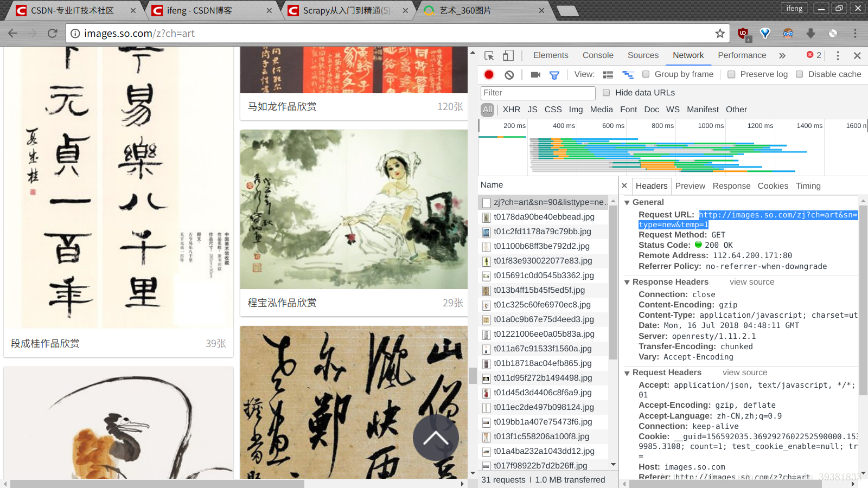868x488 pixels.
Task: Toggle the network filter funnel icon
Action: coord(554,75)
